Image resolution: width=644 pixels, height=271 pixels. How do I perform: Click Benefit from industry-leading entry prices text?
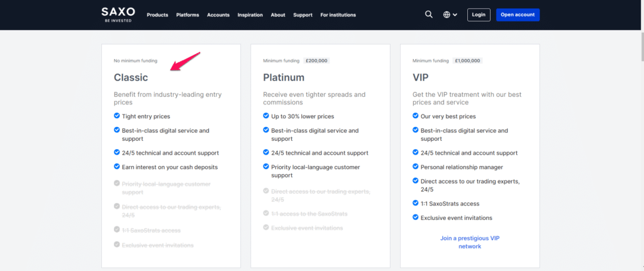point(167,99)
